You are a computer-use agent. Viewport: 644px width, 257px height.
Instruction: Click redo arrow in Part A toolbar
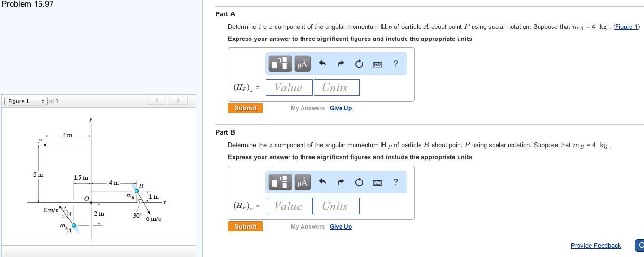341,64
